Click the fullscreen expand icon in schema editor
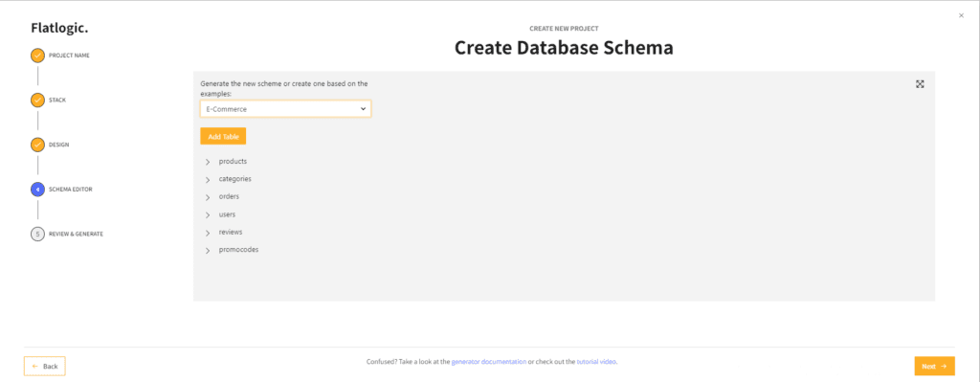This screenshot has height=382, width=980. point(920,84)
